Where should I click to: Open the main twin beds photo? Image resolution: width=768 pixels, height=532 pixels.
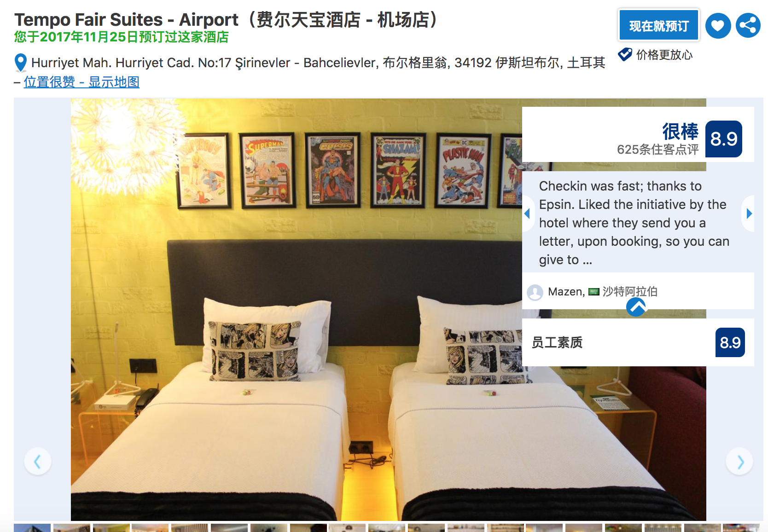[297, 309]
